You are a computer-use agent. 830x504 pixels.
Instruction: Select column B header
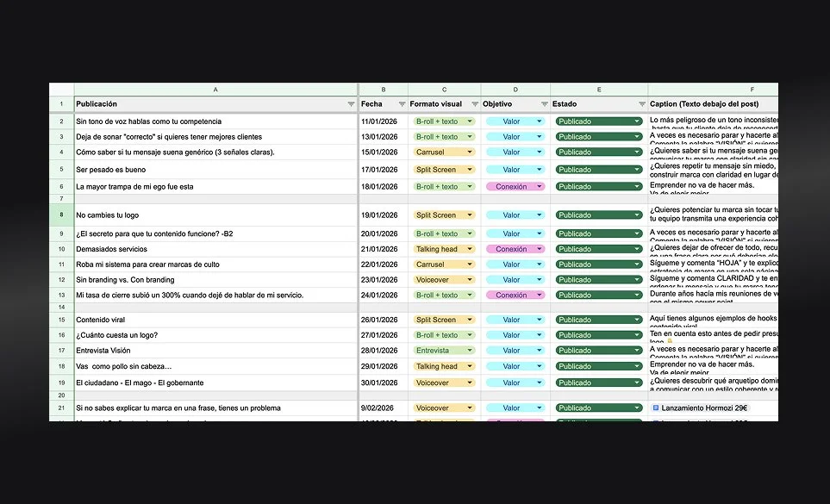click(384, 90)
